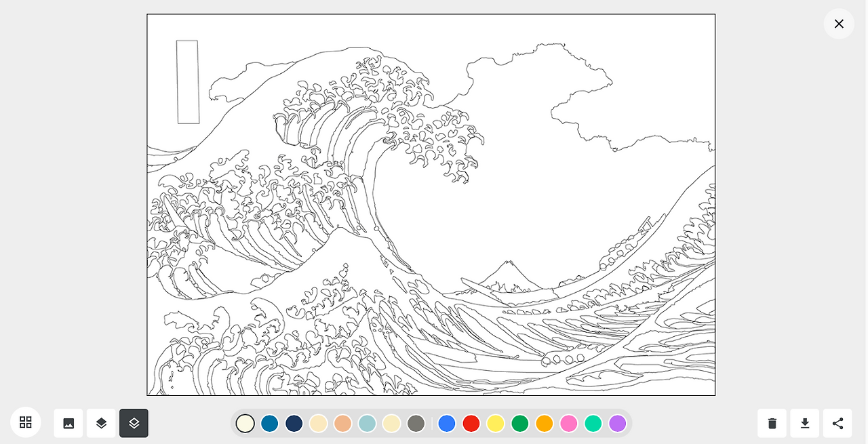Select the cream color currently active
The image size is (868, 444).
[245, 423]
